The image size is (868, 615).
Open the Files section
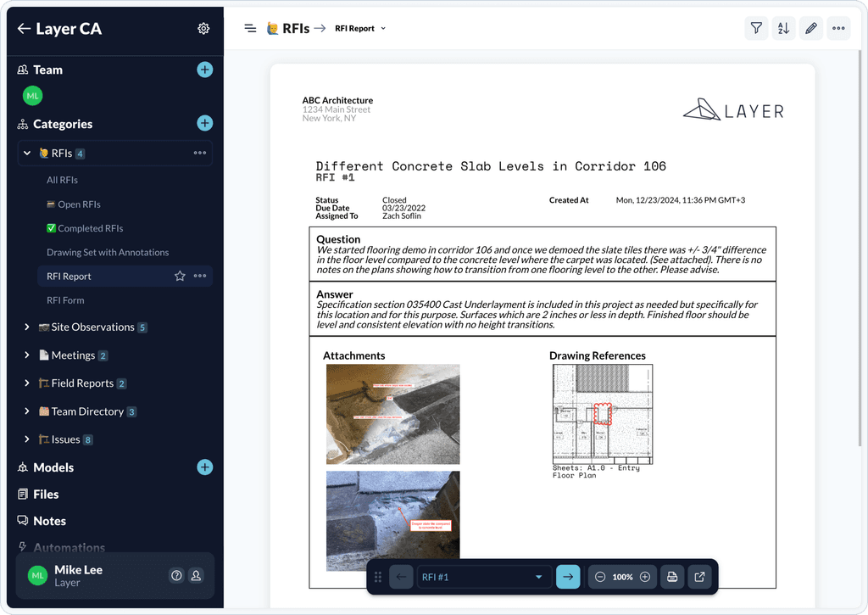tap(46, 495)
